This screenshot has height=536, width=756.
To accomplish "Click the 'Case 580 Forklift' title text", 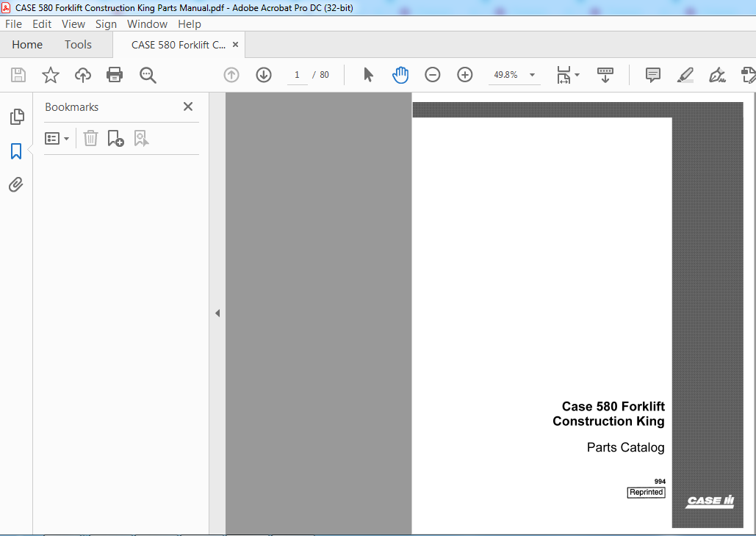I will tap(613, 406).
